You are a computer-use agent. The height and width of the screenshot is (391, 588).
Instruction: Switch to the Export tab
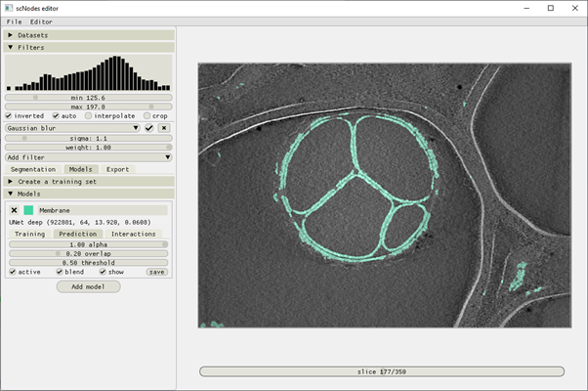point(117,170)
